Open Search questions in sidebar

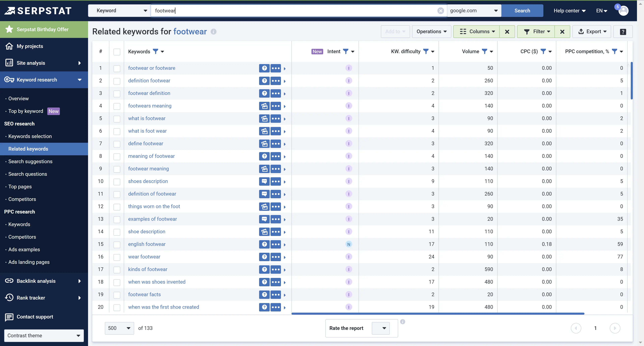[28, 174]
